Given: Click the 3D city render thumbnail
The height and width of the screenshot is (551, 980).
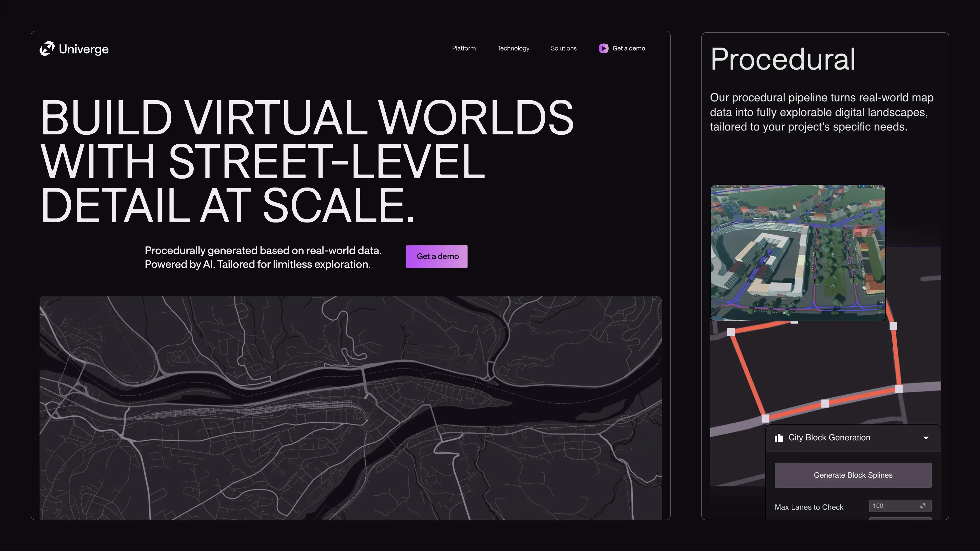Looking at the screenshot, I should click(798, 253).
